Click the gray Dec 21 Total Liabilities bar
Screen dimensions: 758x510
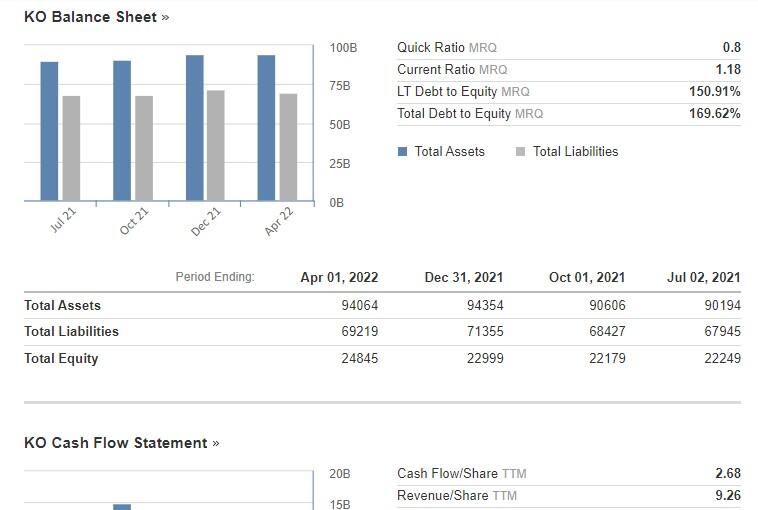(x=216, y=146)
